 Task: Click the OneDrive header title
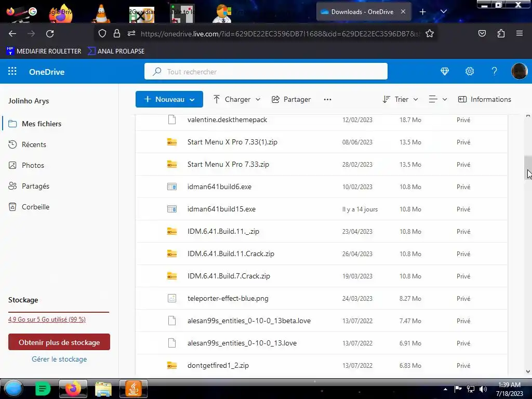pos(47,72)
